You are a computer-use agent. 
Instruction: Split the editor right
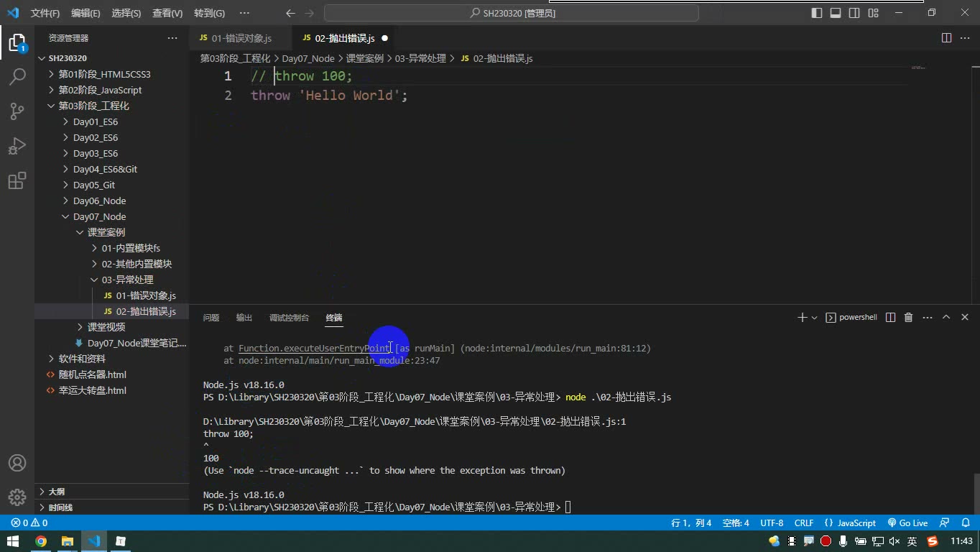(947, 38)
